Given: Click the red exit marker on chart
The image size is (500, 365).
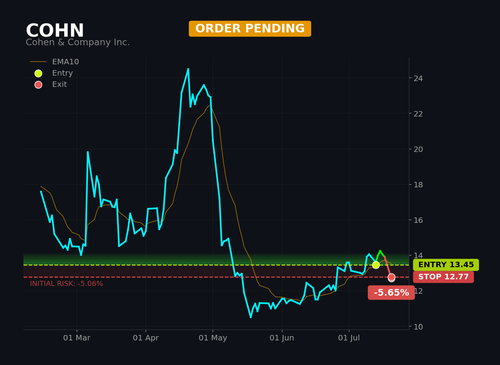Looking at the screenshot, I should tap(392, 277).
